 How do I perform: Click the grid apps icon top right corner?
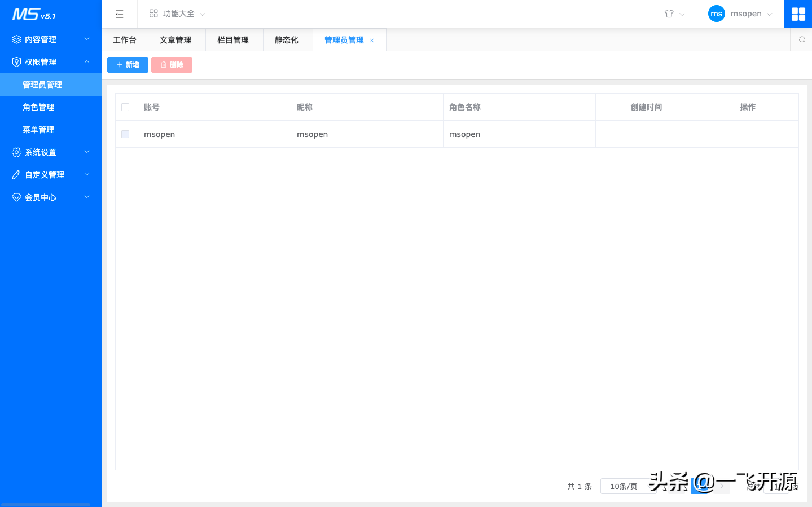[x=798, y=14]
